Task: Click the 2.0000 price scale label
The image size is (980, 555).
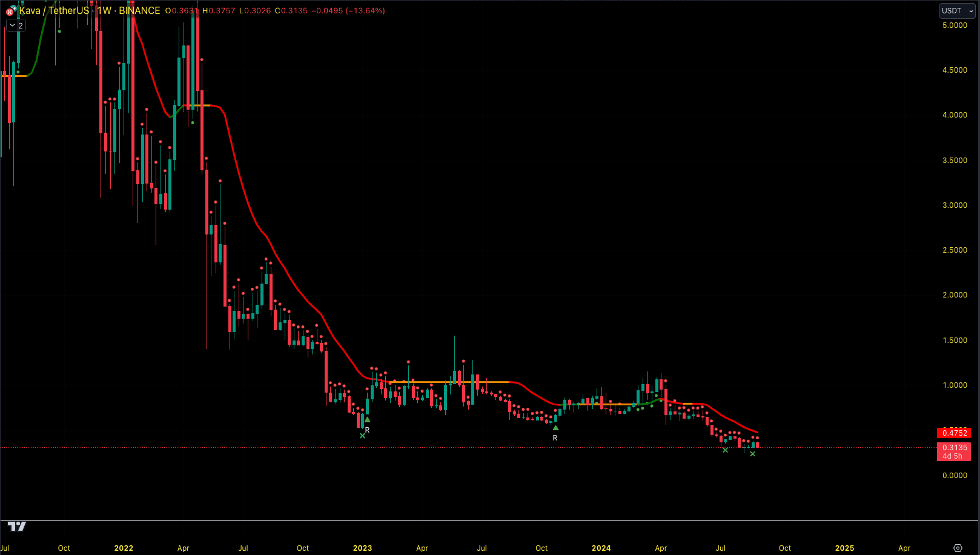Action: (955, 295)
